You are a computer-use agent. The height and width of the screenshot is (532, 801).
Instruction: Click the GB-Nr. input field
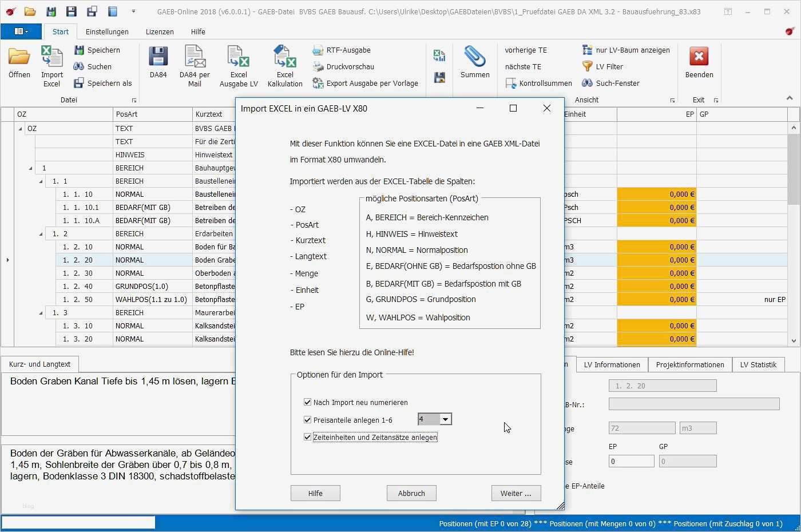pos(693,404)
